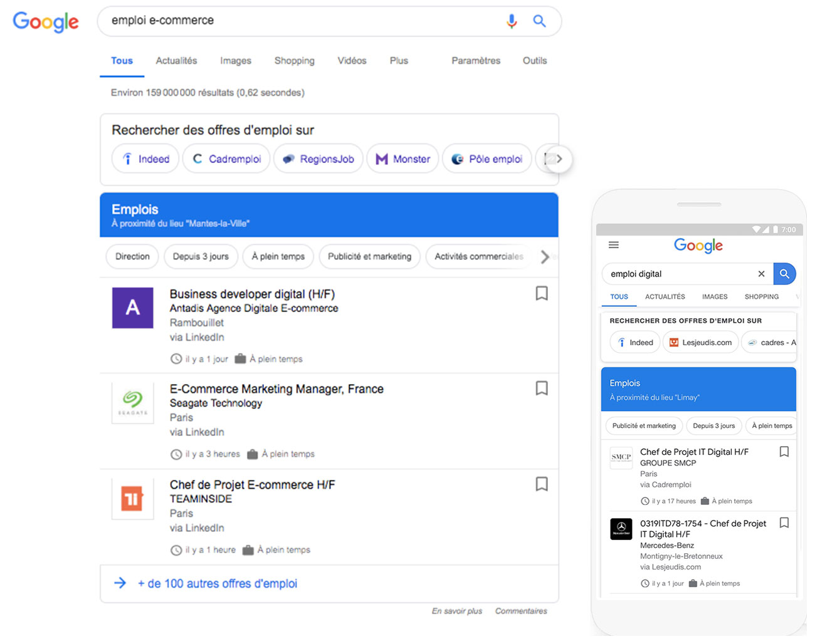This screenshot has width=815, height=644.
Task: Click the blue magnifier search icon on desktop
Action: (x=539, y=21)
